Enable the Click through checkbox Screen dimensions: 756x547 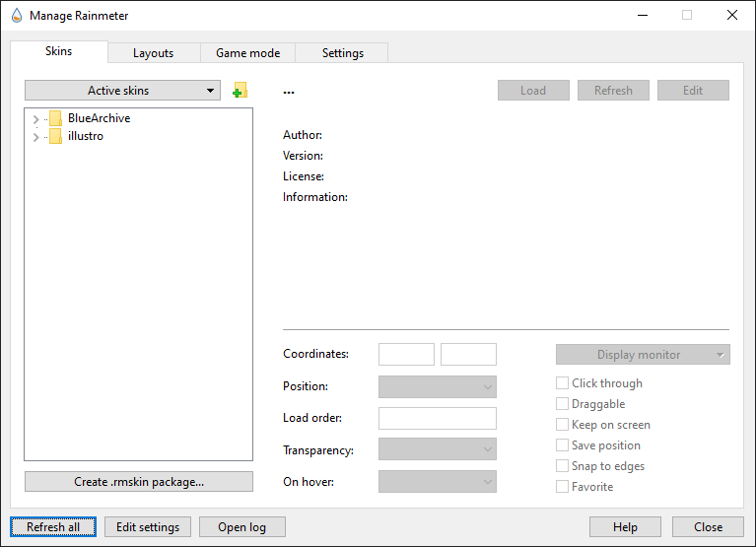[562, 383]
